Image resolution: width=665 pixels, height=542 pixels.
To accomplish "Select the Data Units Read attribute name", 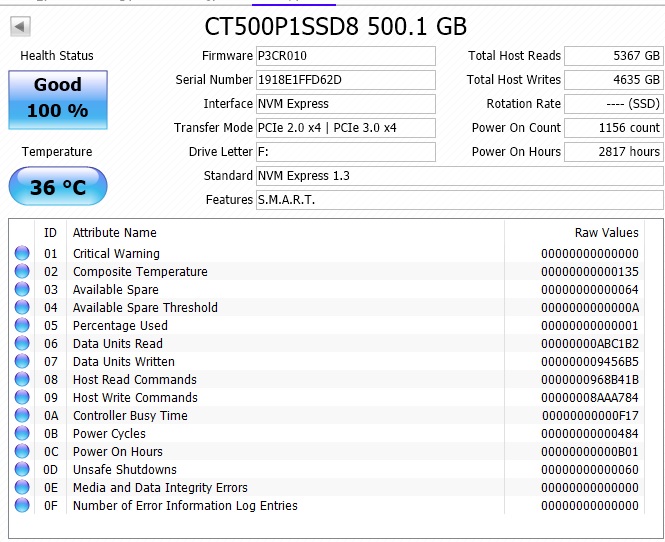I will [x=117, y=344].
